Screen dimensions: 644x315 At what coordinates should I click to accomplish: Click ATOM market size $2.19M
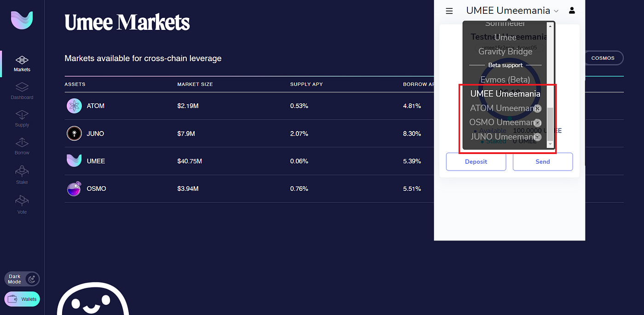coord(188,106)
